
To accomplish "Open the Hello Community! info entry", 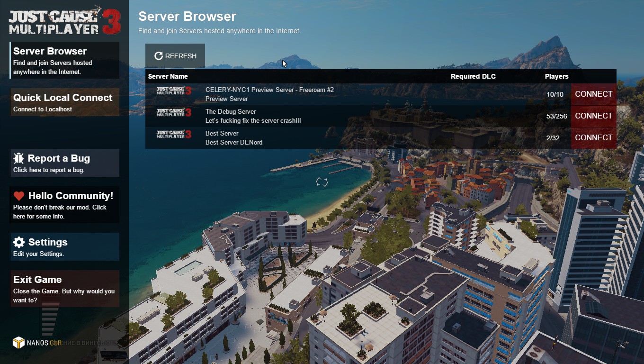I will 65,205.
